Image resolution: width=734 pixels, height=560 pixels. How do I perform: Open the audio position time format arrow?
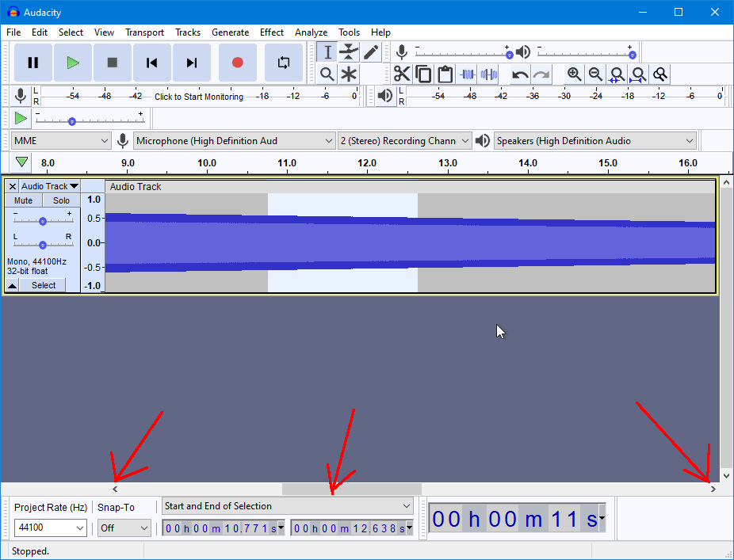602,518
